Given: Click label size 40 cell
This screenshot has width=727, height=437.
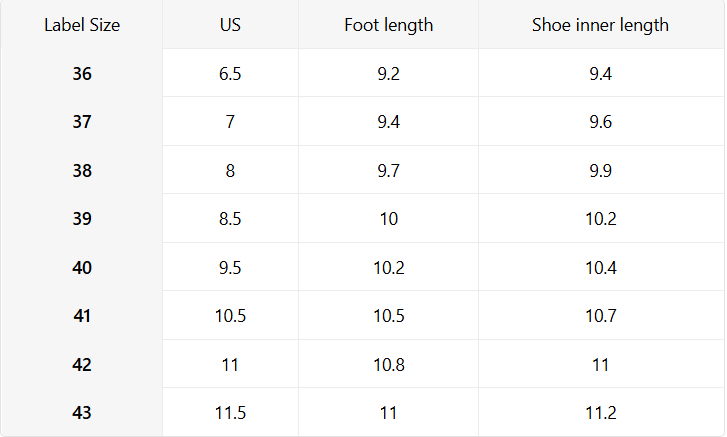Looking at the screenshot, I should pos(82,267).
